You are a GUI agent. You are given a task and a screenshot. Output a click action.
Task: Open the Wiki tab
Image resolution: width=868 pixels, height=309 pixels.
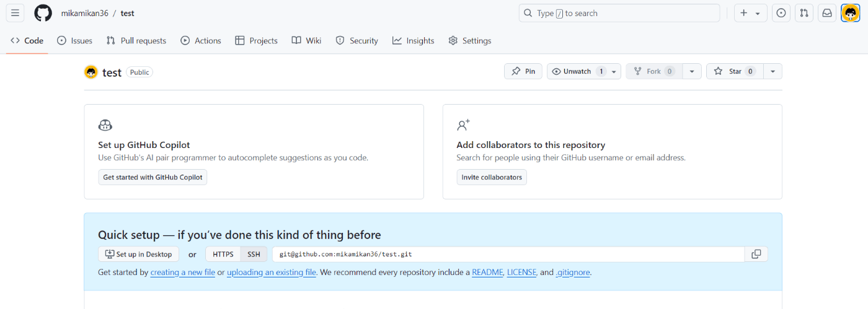[x=306, y=41]
